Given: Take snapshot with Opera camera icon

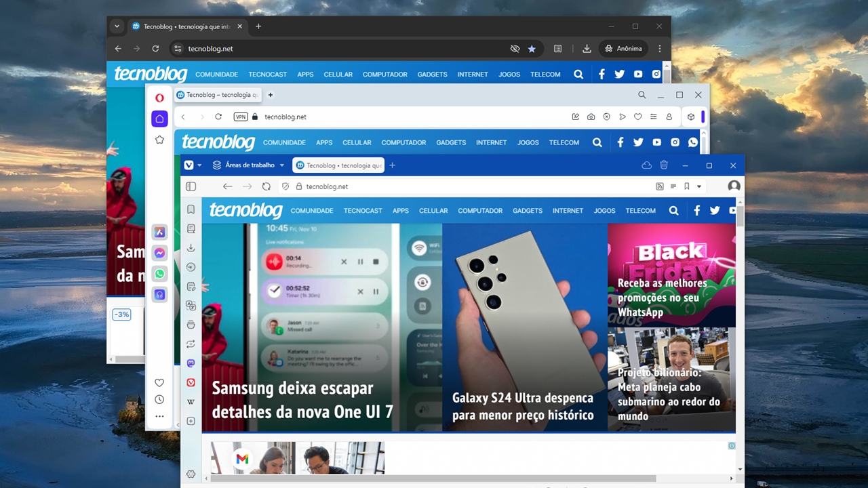Looking at the screenshot, I should tap(591, 117).
